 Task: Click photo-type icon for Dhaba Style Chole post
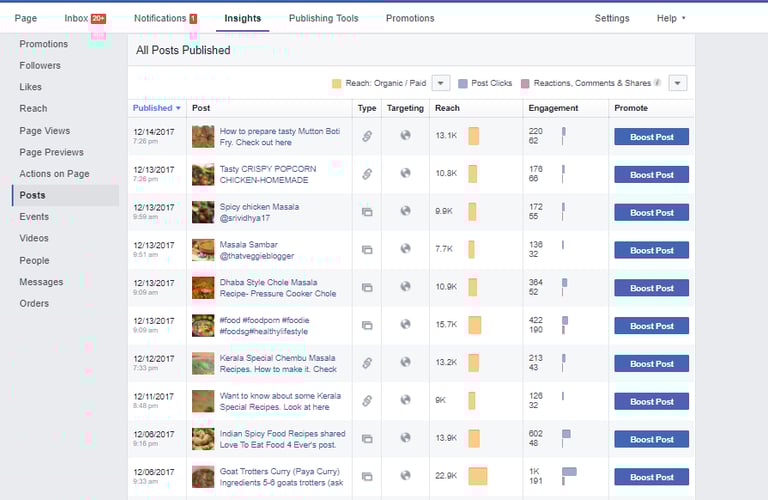pyautogui.click(x=367, y=287)
